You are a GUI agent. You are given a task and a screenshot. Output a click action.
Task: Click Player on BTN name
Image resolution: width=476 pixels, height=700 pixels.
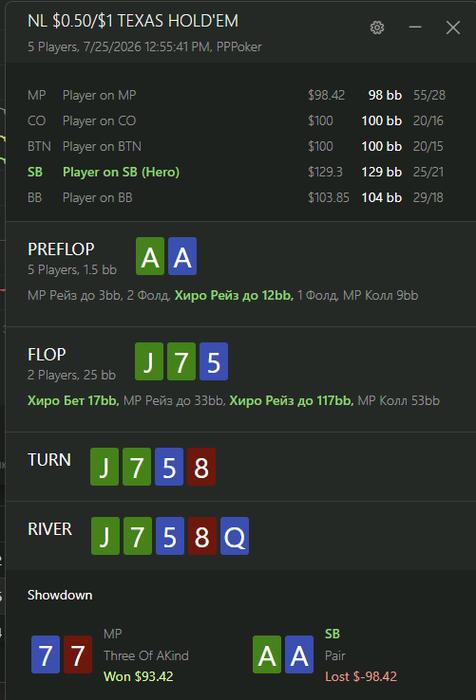102,146
